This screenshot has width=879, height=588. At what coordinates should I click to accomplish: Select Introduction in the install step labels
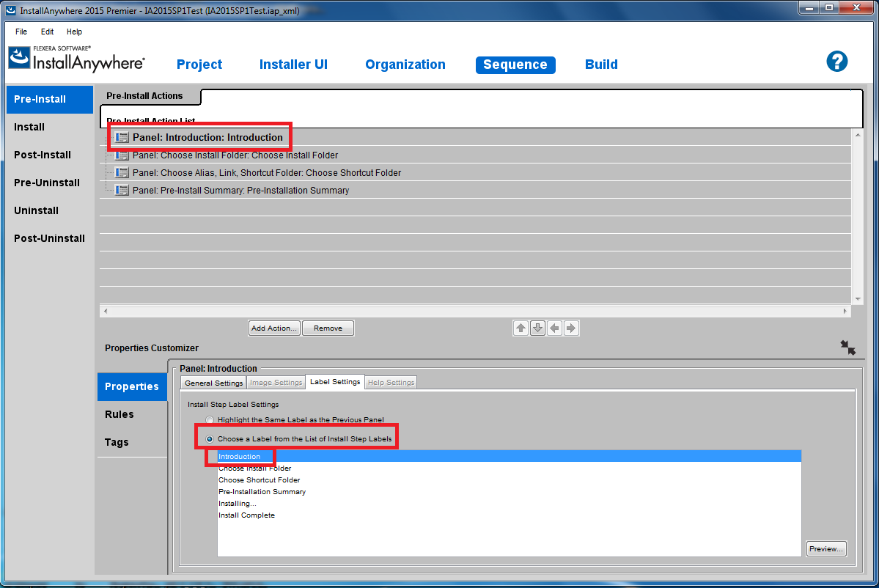click(x=509, y=456)
